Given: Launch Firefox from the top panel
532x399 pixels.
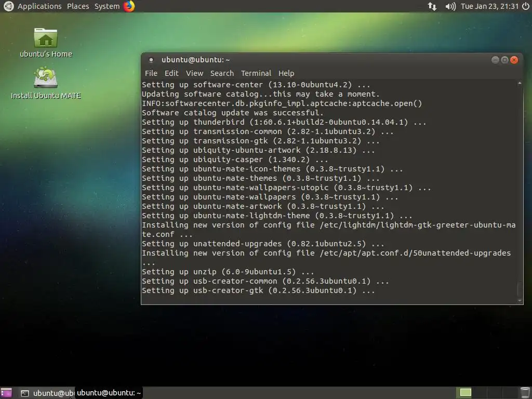Looking at the screenshot, I should [x=129, y=6].
